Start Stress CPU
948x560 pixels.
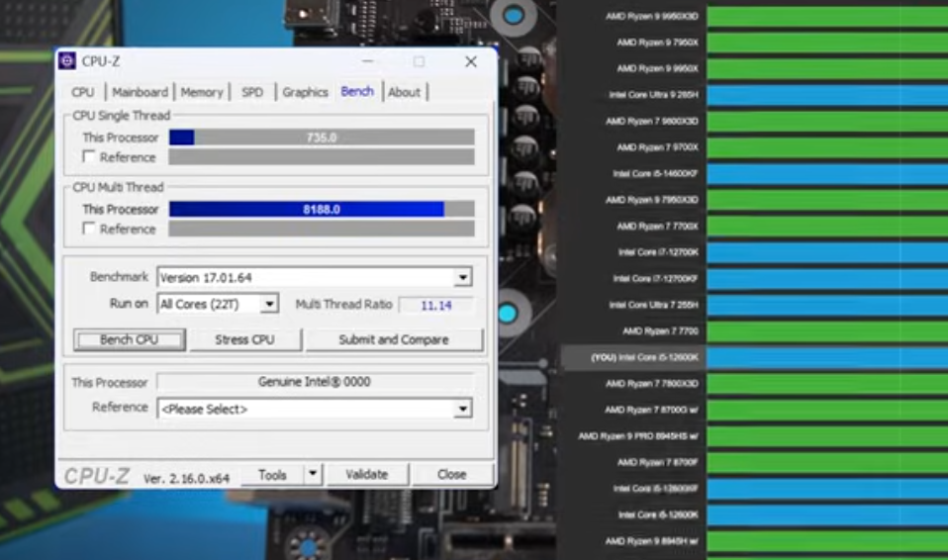click(x=244, y=340)
